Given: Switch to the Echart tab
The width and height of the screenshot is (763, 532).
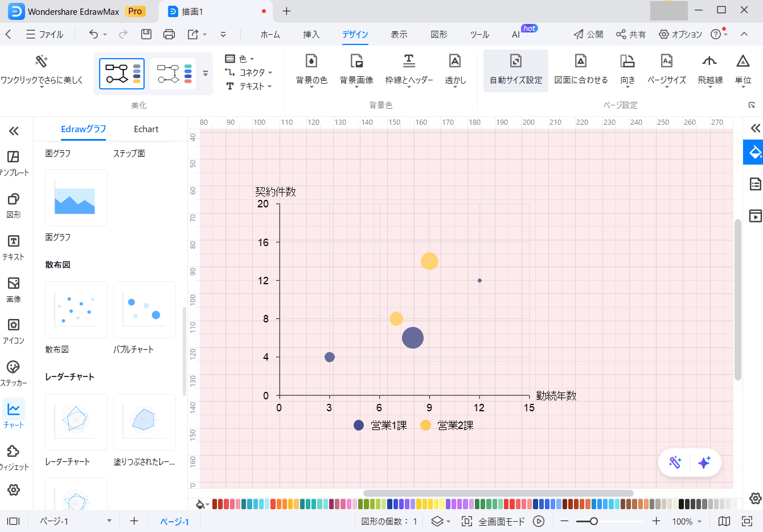Looking at the screenshot, I should click(x=146, y=129).
